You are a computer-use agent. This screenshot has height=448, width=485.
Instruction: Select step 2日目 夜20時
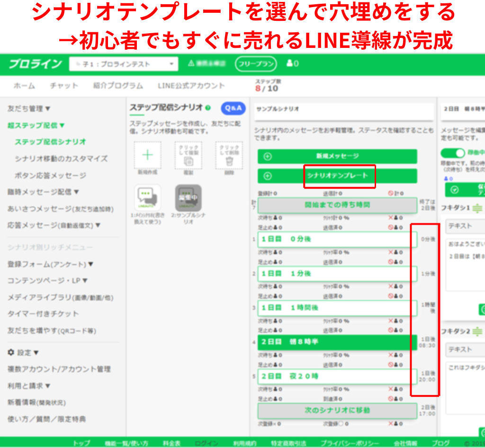[337, 376]
